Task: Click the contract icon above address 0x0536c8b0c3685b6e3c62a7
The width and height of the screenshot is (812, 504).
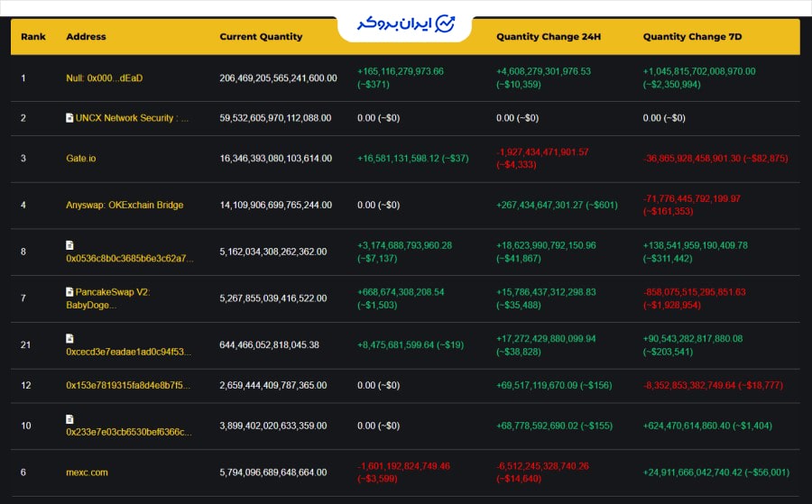Action: pos(69,245)
